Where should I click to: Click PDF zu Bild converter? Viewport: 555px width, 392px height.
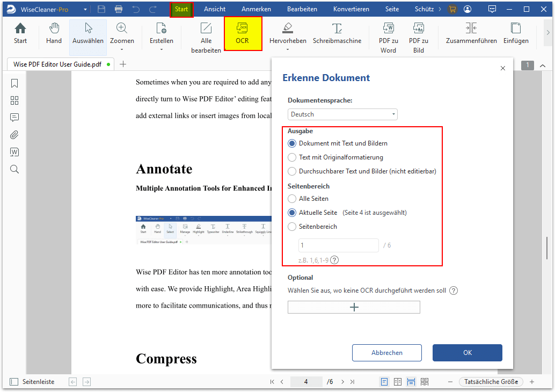coord(418,38)
